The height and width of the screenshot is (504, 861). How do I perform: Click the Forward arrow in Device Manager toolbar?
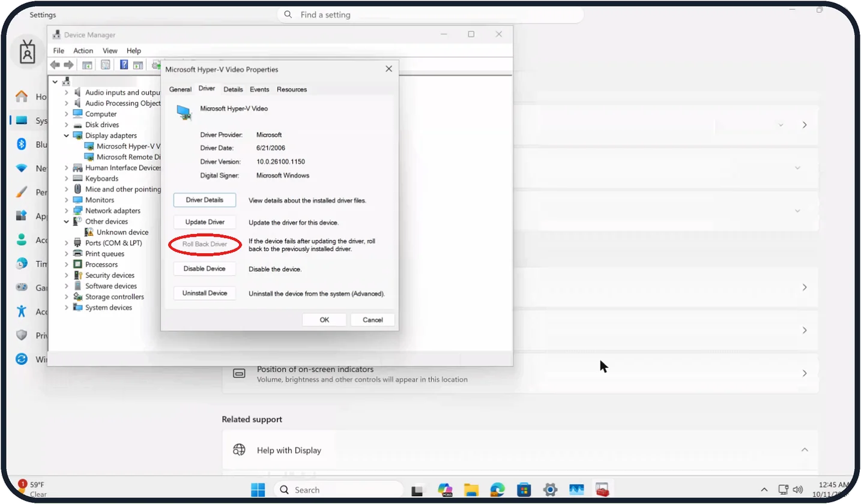click(68, 65)
